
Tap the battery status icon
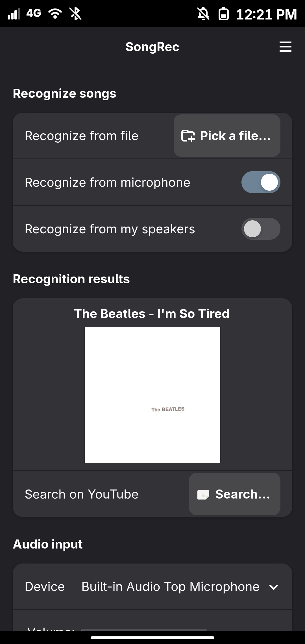pos(223,14)
